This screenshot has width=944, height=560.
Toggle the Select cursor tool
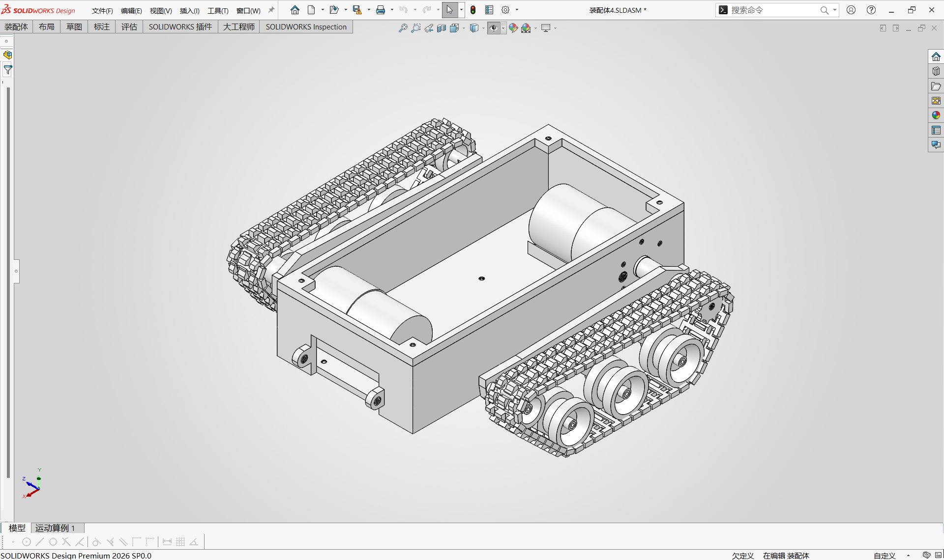pyautogui.click(x=450, y=10)
